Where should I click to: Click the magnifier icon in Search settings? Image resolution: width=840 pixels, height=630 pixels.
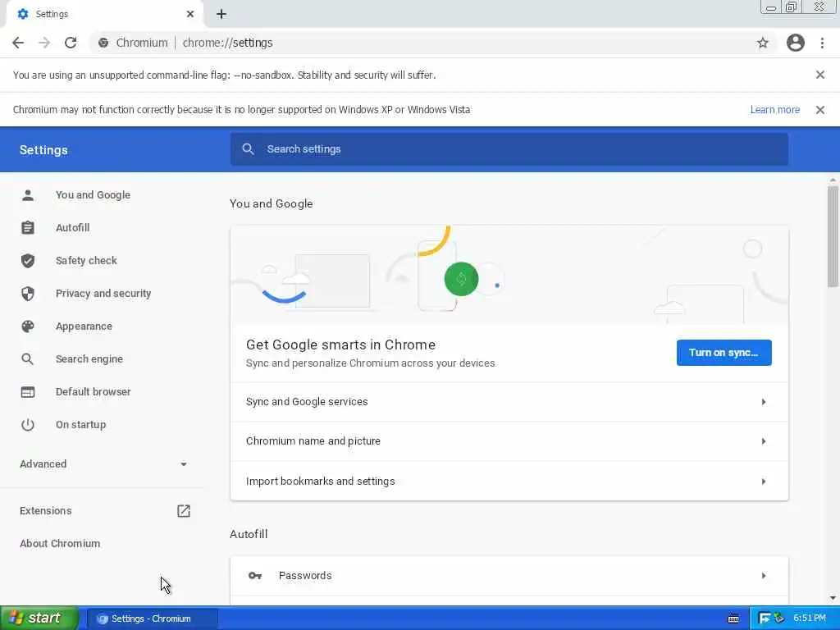248,149
